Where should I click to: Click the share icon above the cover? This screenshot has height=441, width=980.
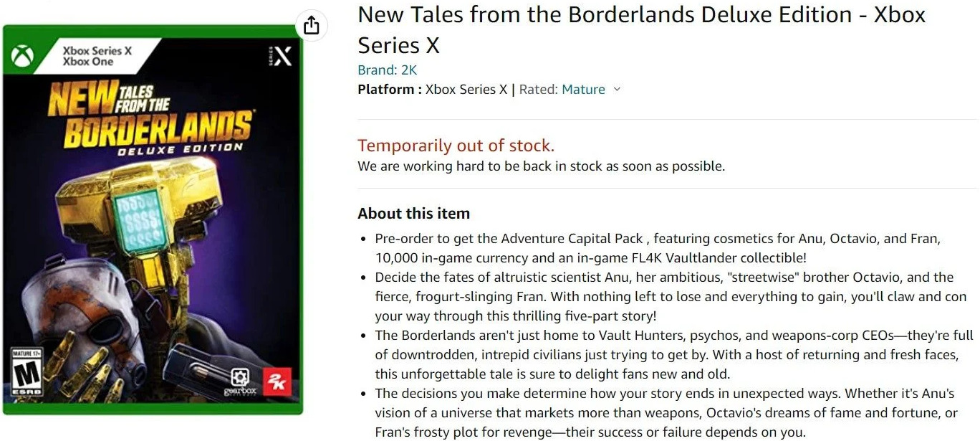pyautogui.click(x=311, y=26)
